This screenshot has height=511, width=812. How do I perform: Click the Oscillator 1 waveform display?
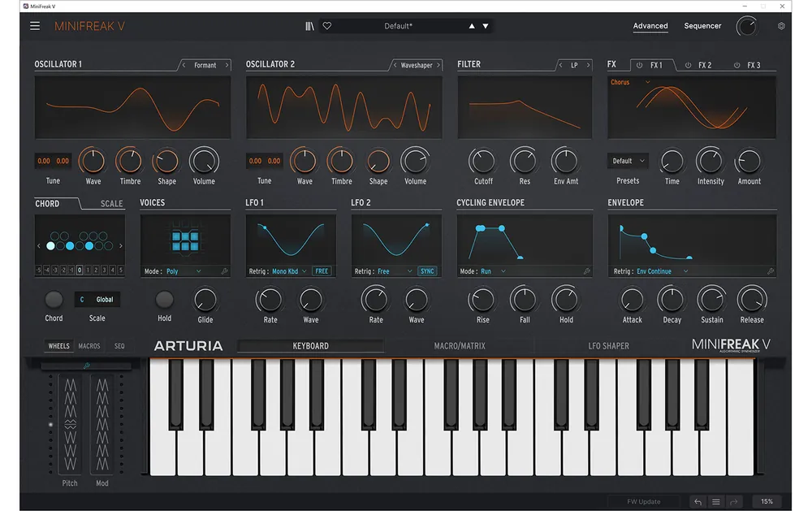click(132, 107)
